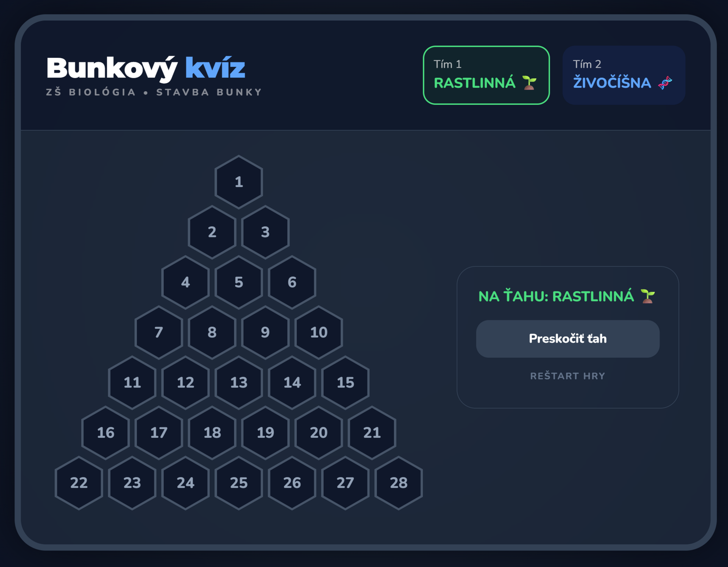This screenshot has width=728, height=567.
Task: Select the Tím 2 ŽIVOČÍŠNA card
Action: [x=624, y=75]
